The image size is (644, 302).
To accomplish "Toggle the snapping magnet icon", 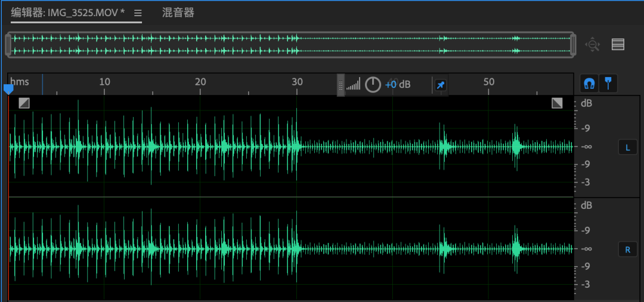I will (x=590, y=84).
